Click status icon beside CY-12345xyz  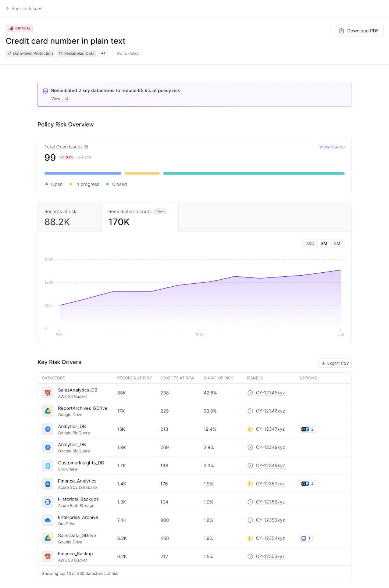(250, 393)
